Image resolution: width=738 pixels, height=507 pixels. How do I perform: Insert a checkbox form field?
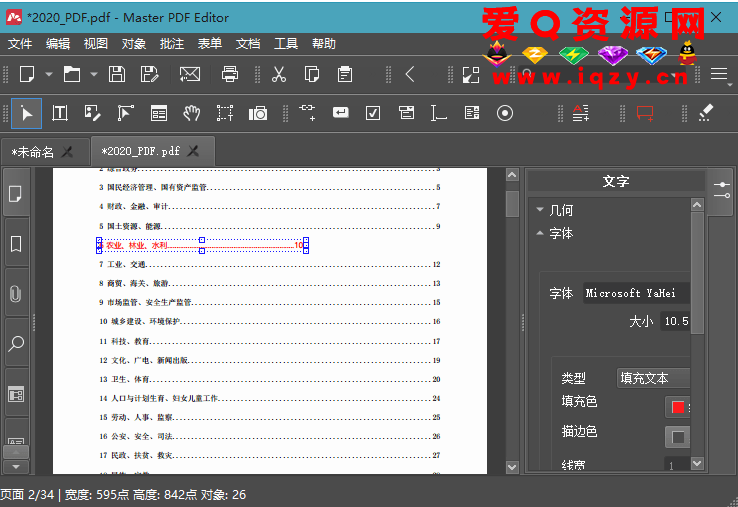tap(373, 113)
